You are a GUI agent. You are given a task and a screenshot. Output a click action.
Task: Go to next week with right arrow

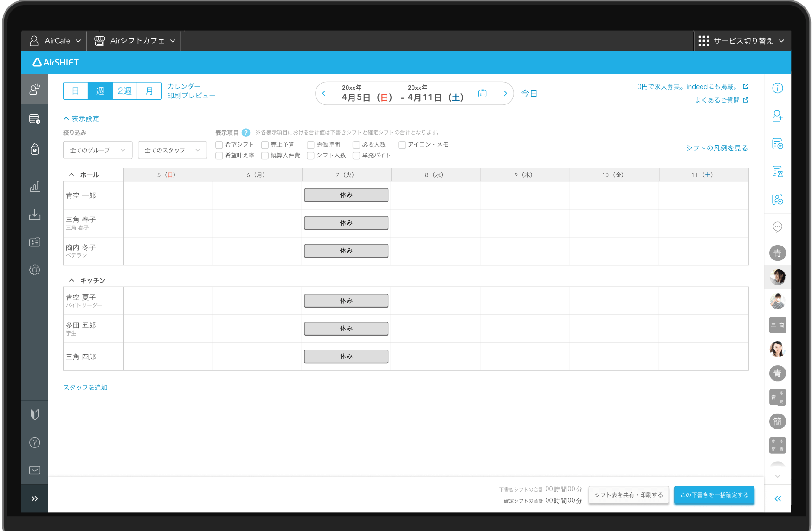tap(505, 93)
